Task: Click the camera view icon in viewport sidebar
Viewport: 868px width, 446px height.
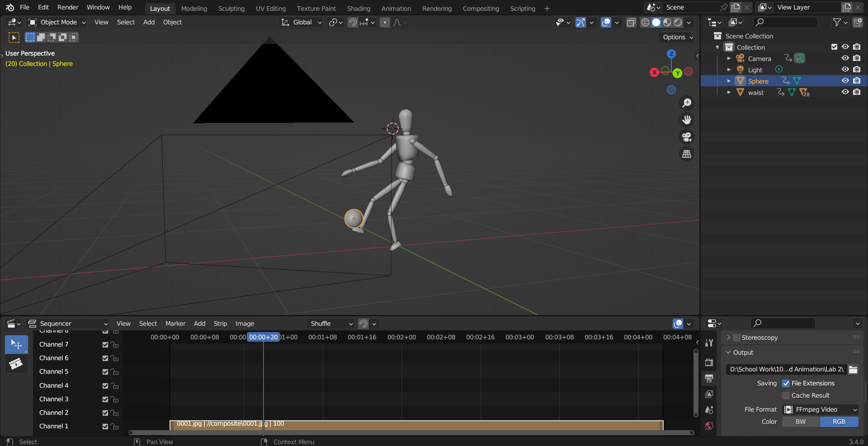Action: pyautogui.click(x=686, y=137)
